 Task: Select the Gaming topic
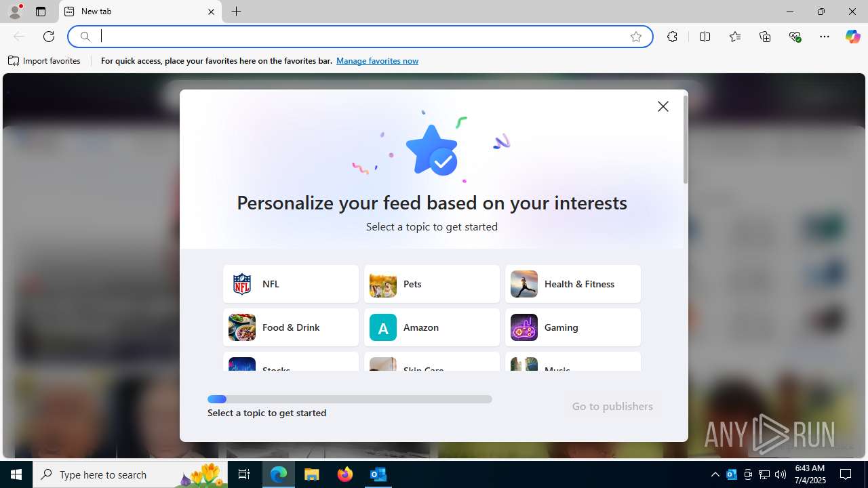(x=573, y=327)
